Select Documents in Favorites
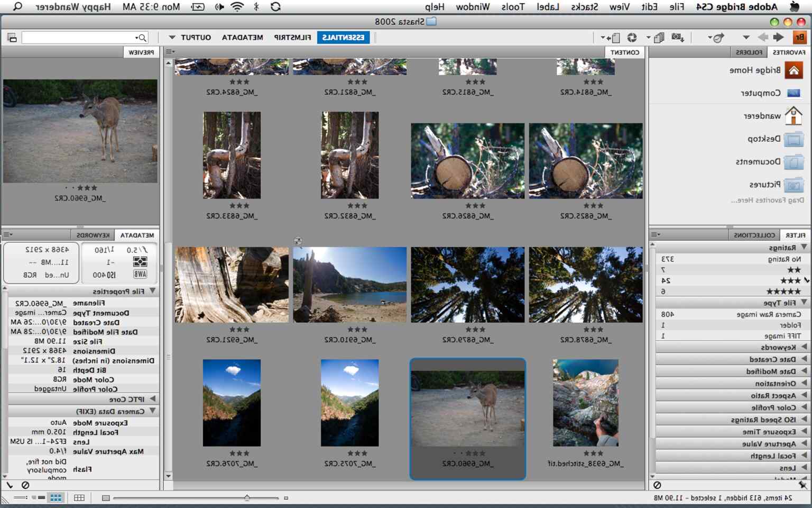This screenshot has height=508, width=812. click(770, 161)
